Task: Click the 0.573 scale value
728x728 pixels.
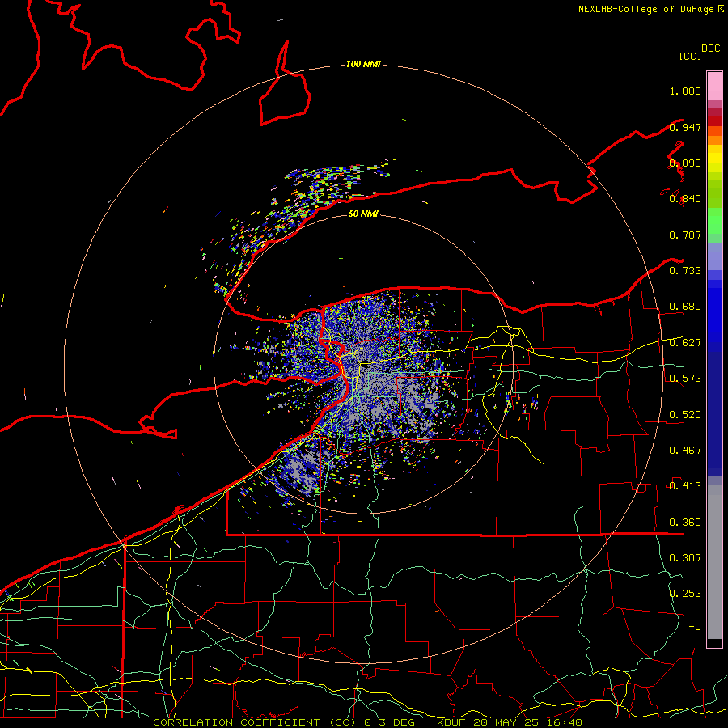Action: pyautogui.click(x=685, y=379)
